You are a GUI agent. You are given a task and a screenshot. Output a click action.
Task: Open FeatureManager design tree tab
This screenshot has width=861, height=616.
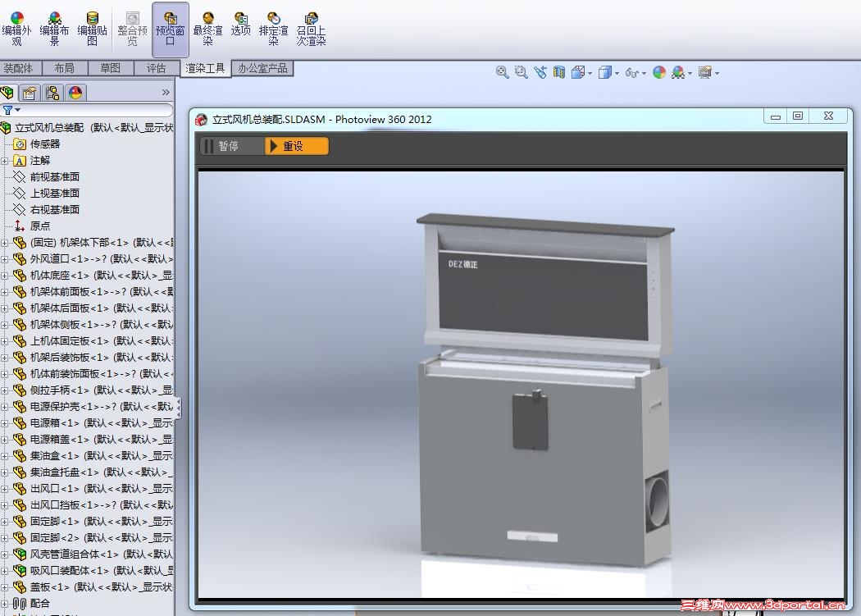pyautogui.click(x=7, y=93)
